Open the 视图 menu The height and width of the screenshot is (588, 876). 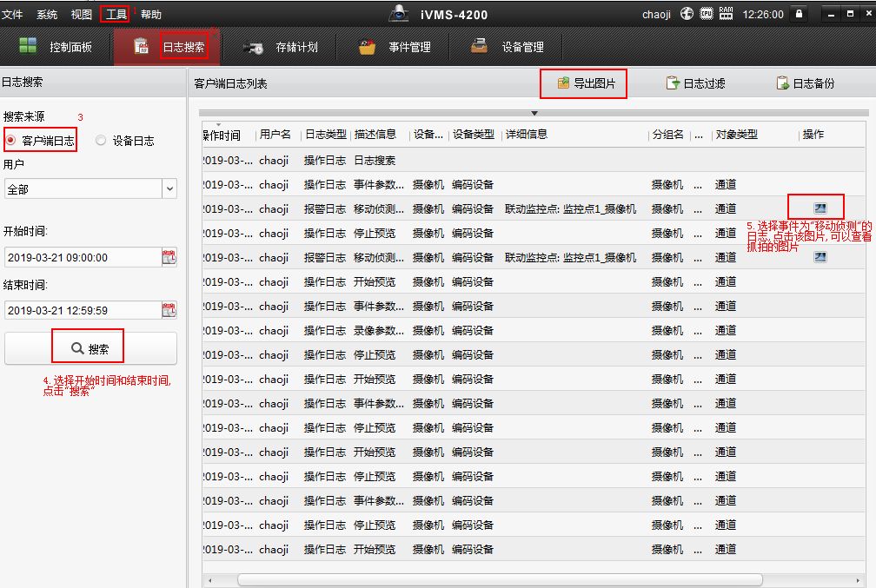82,15
